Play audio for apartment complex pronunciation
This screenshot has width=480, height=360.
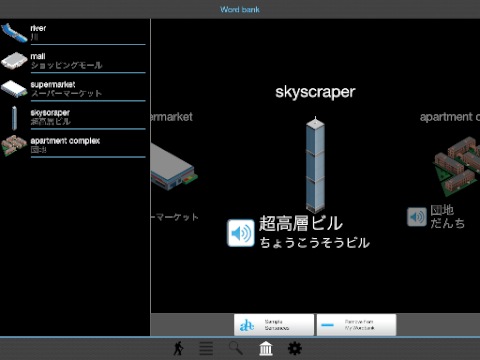[417, 217]
